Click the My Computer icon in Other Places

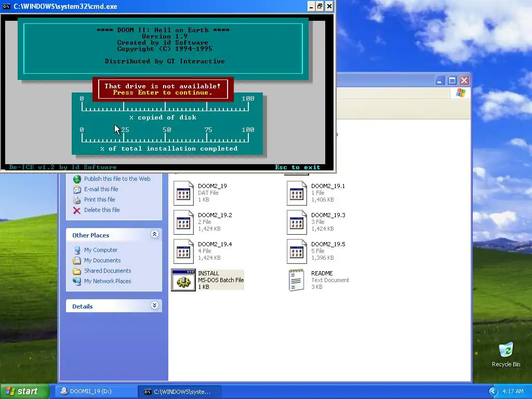77,250
